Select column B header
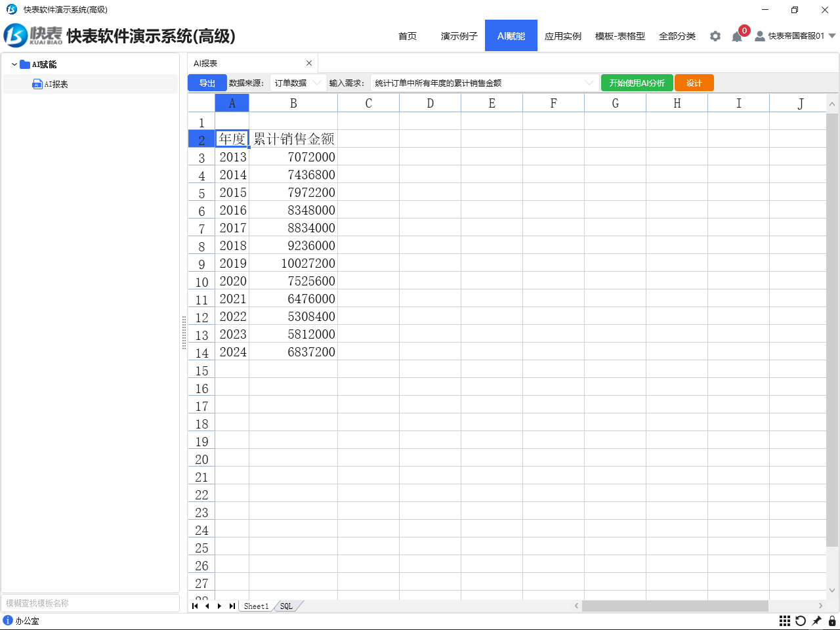840x630 pixels. click(x=293, y=103)
